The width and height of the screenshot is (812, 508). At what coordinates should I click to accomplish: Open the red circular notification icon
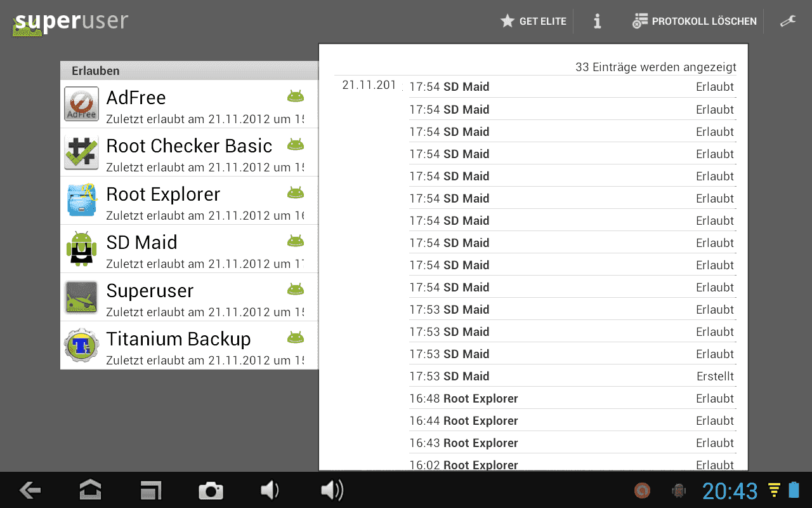point(642,490)
